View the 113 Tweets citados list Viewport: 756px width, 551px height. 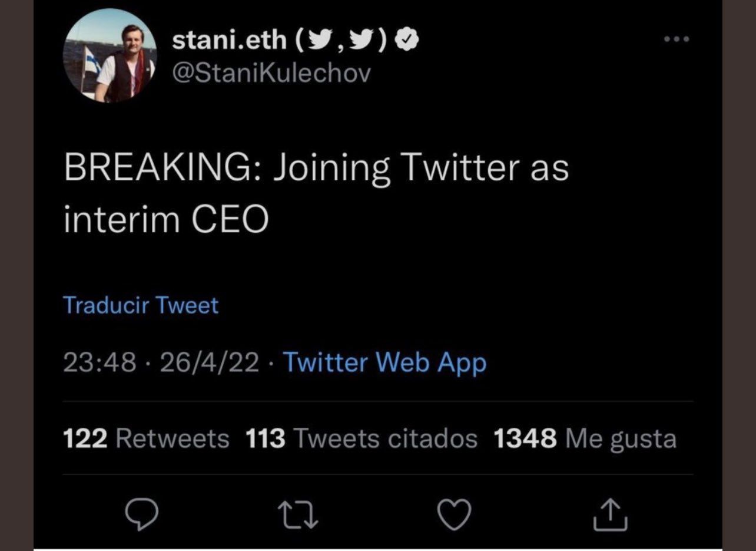pos(361,438)
